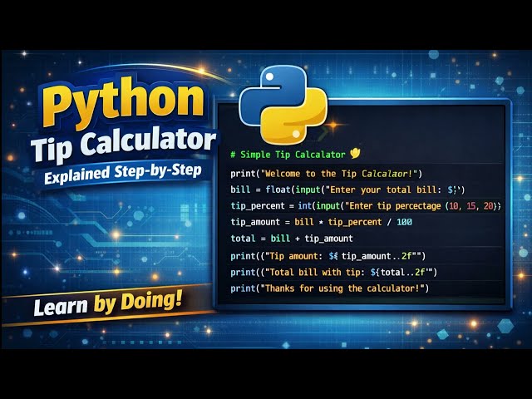Viewport: 532px width, 399px height.
Task: Click the "total = bill + tip_amount" line
Action: pyautogui.click(x=292, y=239)
